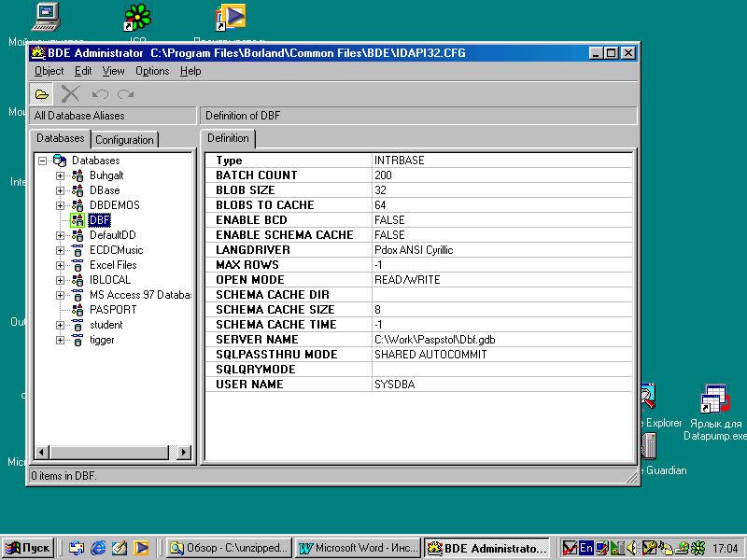This screenshot has width=747, height=560.
Task: Expand the DBDEMOS alias node
Action: pyautogui.click(x=60, y=205)
